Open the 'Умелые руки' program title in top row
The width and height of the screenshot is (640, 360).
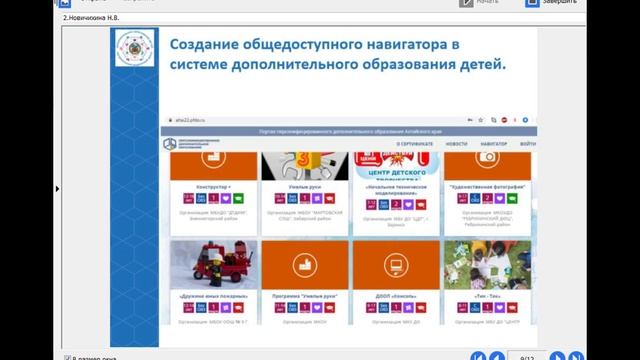click(305, 187)
